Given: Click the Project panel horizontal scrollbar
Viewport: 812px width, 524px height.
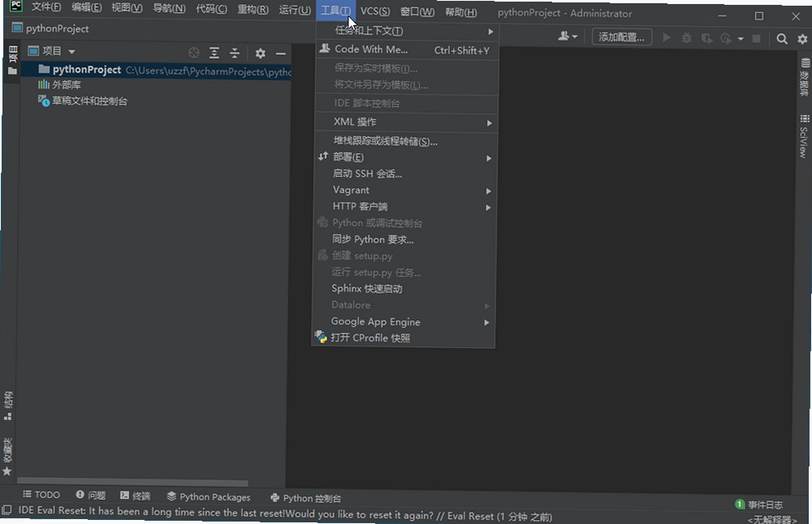Looking at the screenshot, I should (133, 483).
